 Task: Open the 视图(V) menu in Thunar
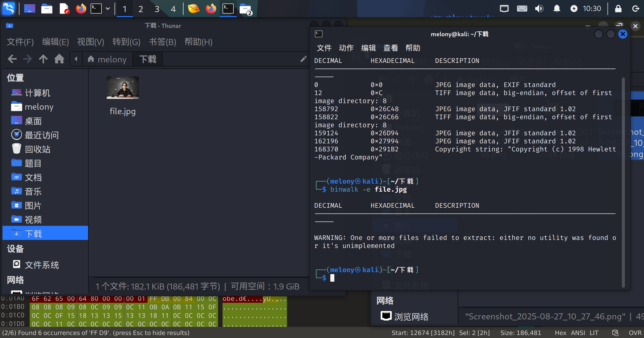tap(90, 42)
